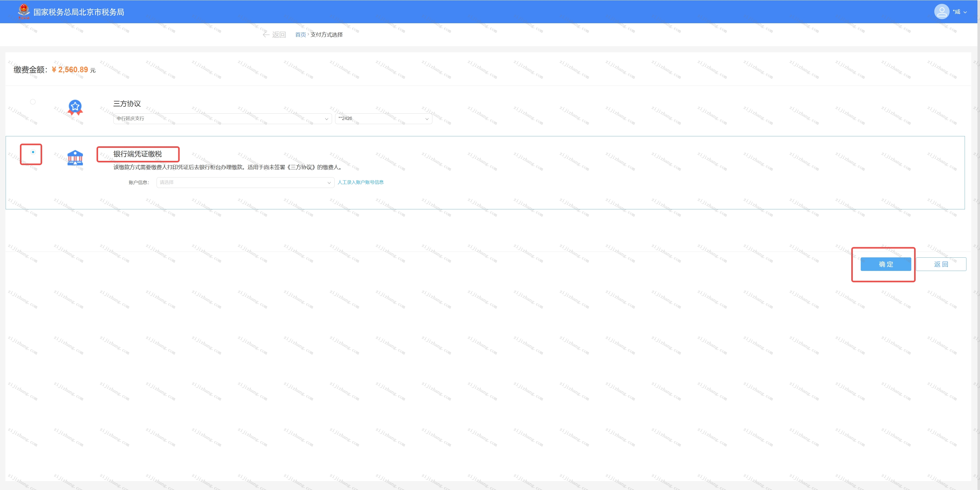Click the 三方协议 badge icon

pos(75,108)
